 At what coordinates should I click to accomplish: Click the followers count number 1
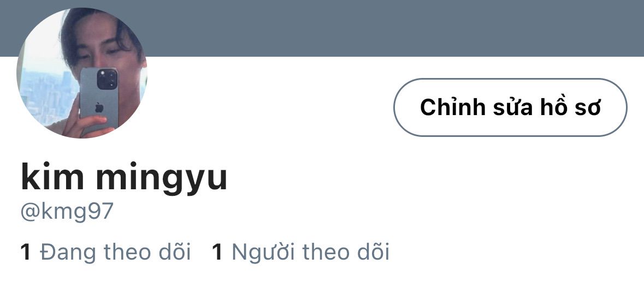[217, 252]
